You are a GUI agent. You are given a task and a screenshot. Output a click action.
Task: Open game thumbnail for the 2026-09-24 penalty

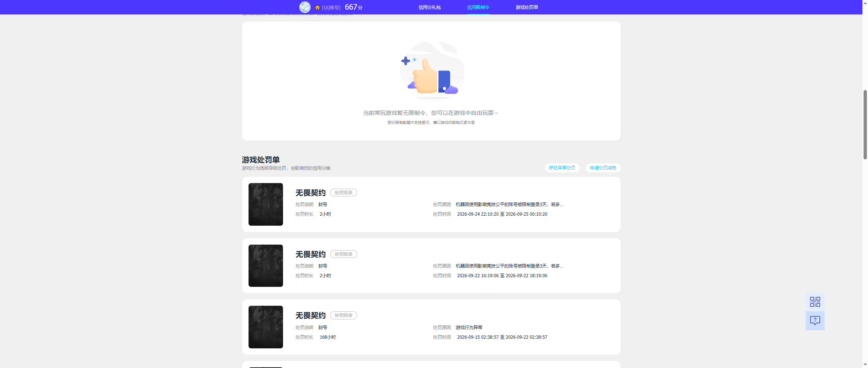click(266, 204)
